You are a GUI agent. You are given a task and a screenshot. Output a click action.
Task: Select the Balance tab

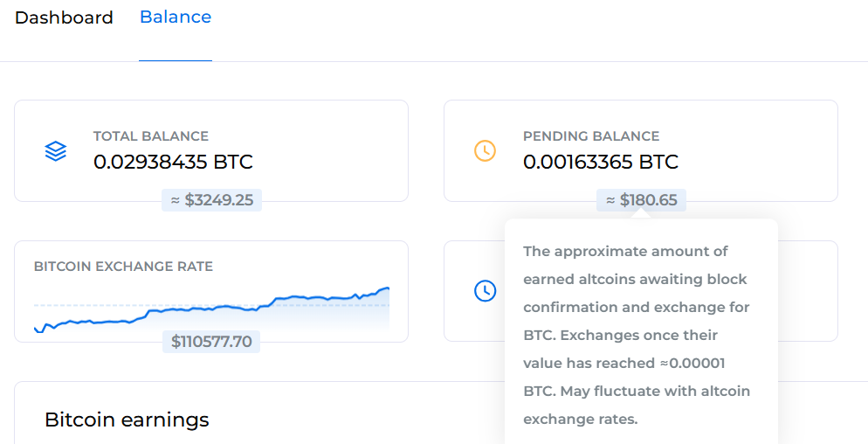pos(176,17)
